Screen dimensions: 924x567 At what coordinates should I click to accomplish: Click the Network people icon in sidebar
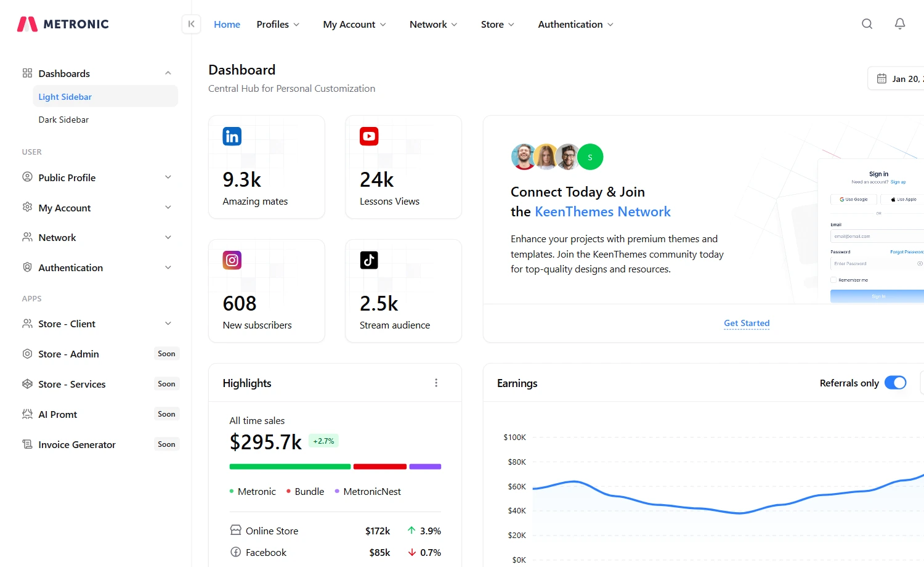(27, 237)
